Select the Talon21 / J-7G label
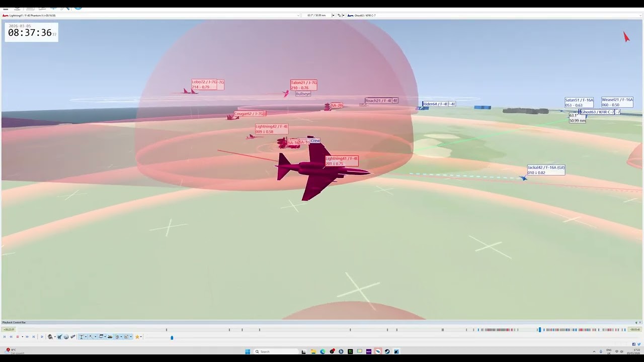644x362 pixels. (304, 85)
